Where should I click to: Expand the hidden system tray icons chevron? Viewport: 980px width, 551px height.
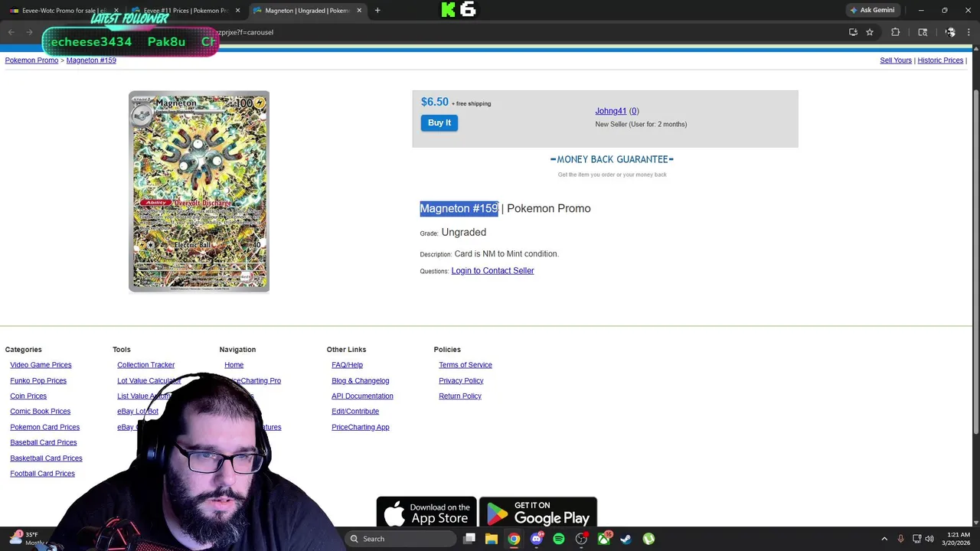point(884,539)
